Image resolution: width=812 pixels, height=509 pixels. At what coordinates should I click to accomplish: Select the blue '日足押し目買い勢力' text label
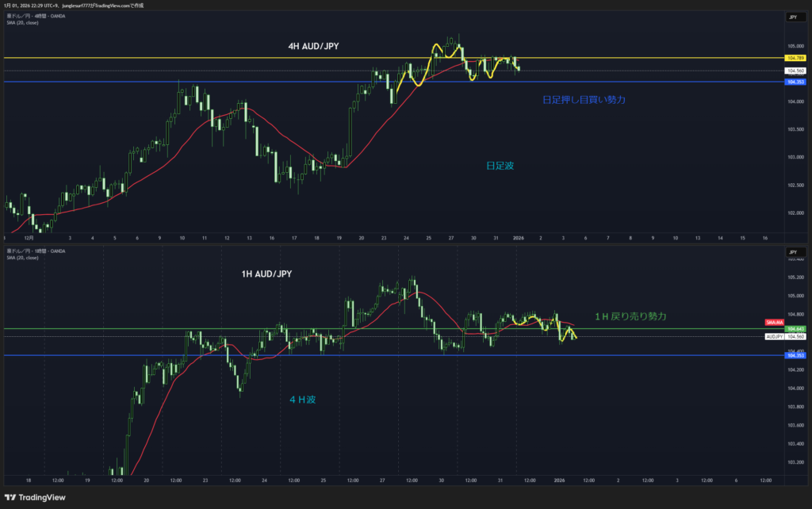click(584, 100)
